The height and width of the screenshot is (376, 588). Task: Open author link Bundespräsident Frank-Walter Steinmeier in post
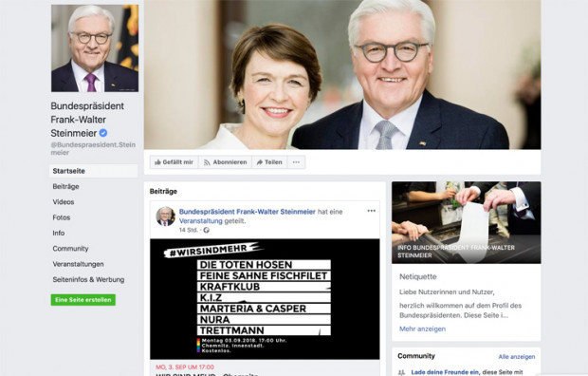click(x=248, y=212)
